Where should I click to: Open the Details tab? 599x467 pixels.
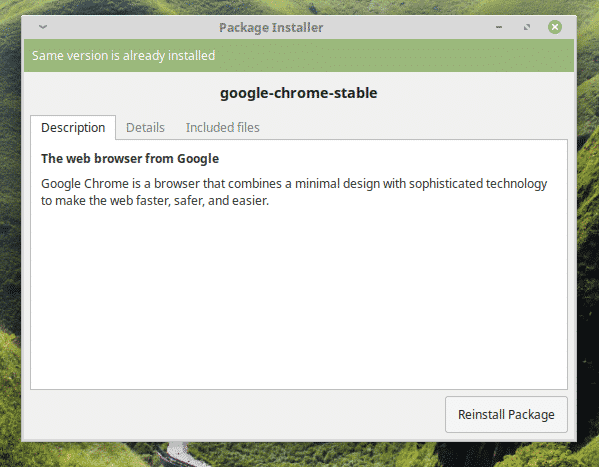point(145,127)
